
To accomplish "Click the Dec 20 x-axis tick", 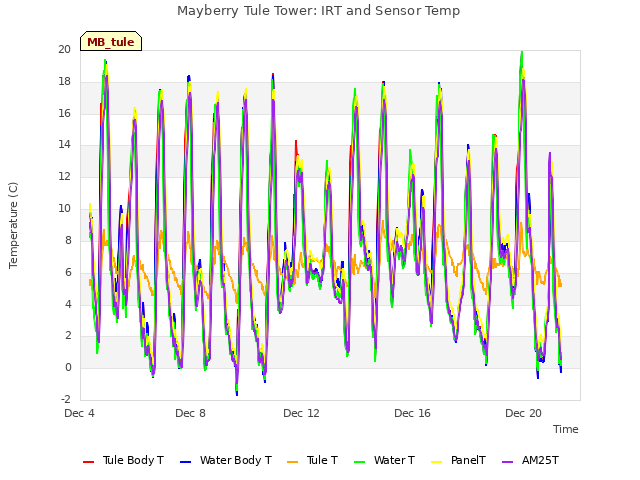I will click(524, 413).
